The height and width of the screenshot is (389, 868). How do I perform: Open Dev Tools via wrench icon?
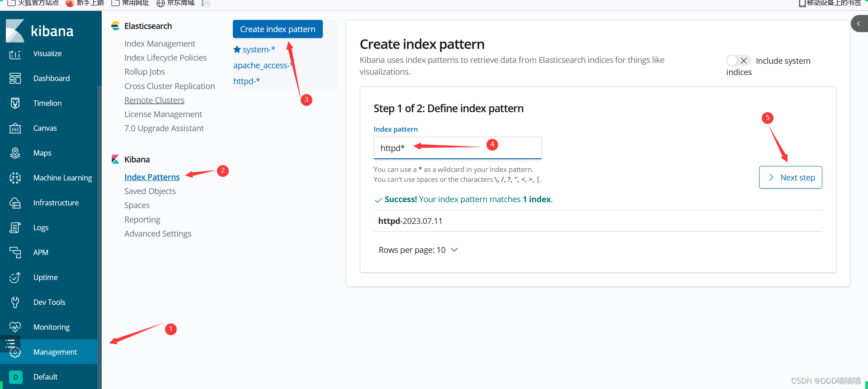[15, 302]
